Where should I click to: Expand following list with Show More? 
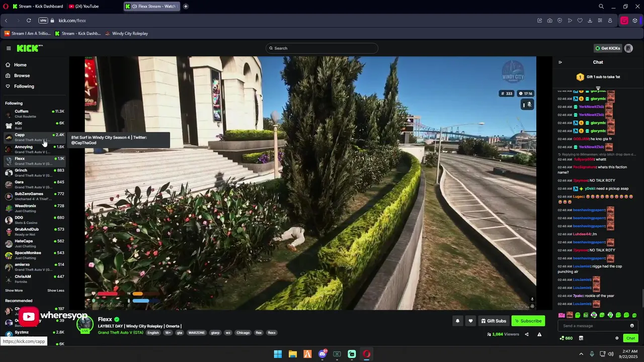click(x=14, y=291)
